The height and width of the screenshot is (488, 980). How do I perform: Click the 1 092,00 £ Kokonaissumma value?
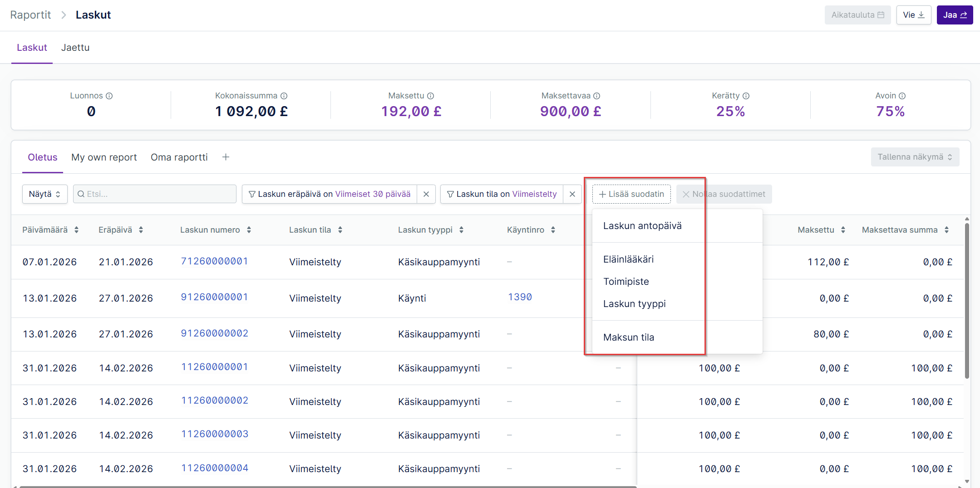click(251, 111)
